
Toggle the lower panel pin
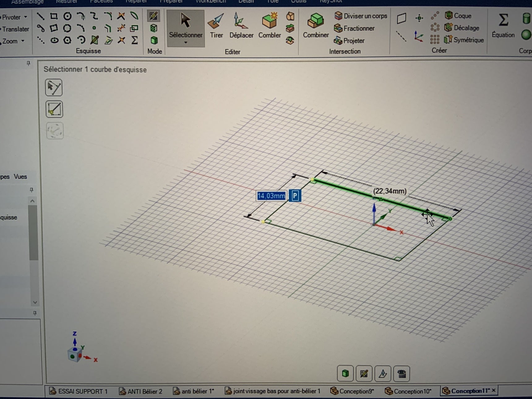[x=35, y=313]
